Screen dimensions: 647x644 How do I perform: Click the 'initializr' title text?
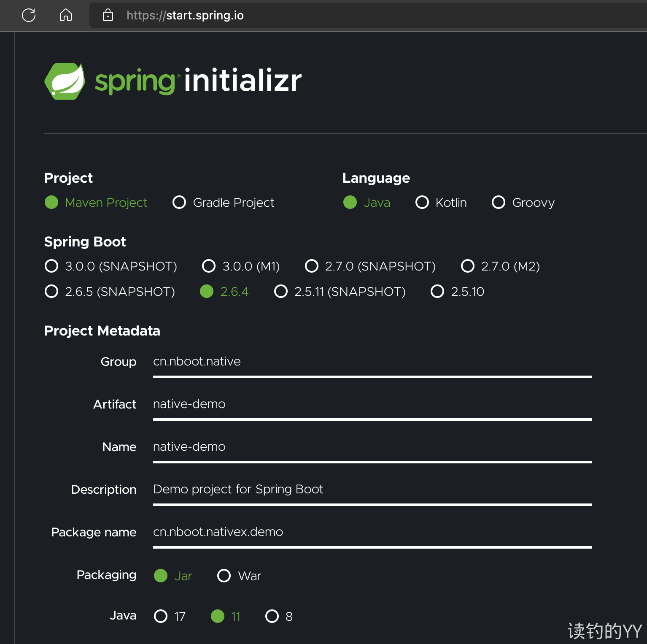pos(243,80)
